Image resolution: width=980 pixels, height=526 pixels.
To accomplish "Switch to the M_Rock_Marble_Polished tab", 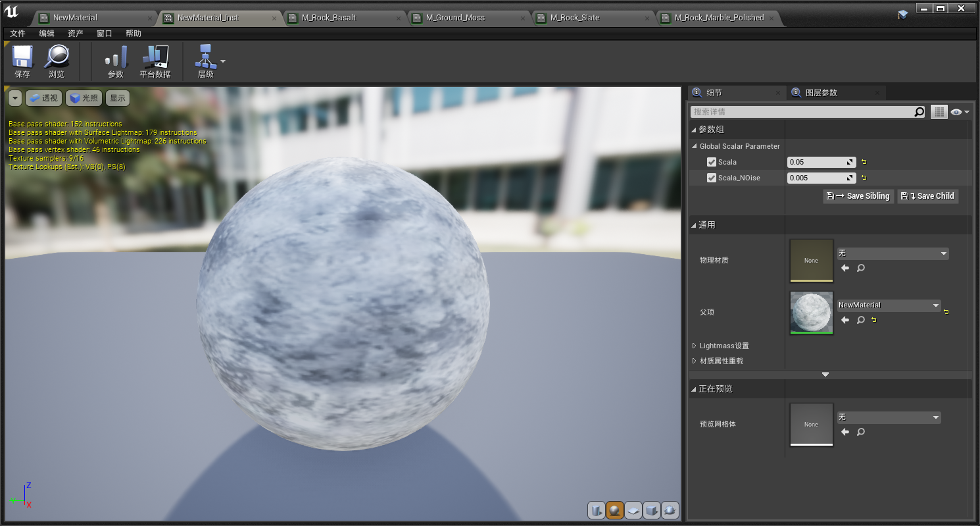I will (719, 18).
